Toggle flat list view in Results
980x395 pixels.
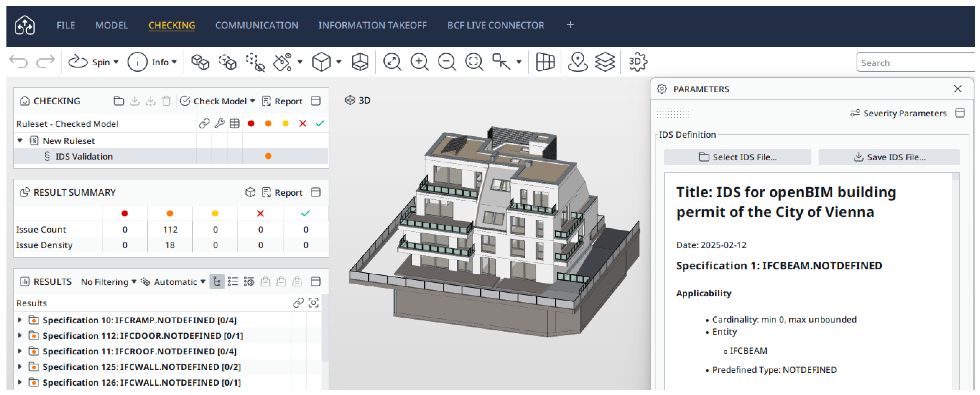coord(233,282)
